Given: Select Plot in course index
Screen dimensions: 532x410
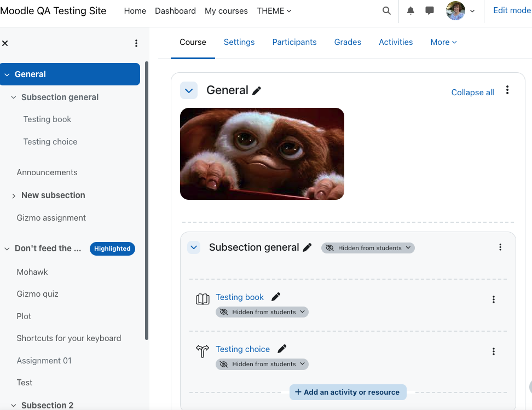Looking at the screenshot, I should (24, 316).
